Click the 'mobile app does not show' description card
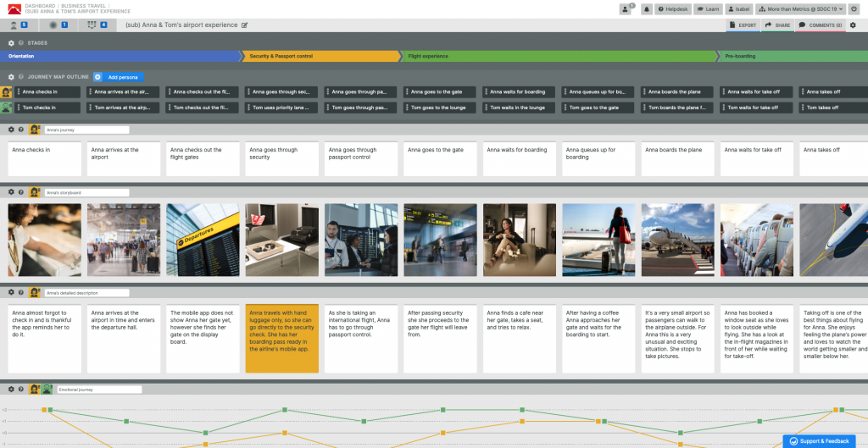The image size is (868, 448). pos(203,339)
